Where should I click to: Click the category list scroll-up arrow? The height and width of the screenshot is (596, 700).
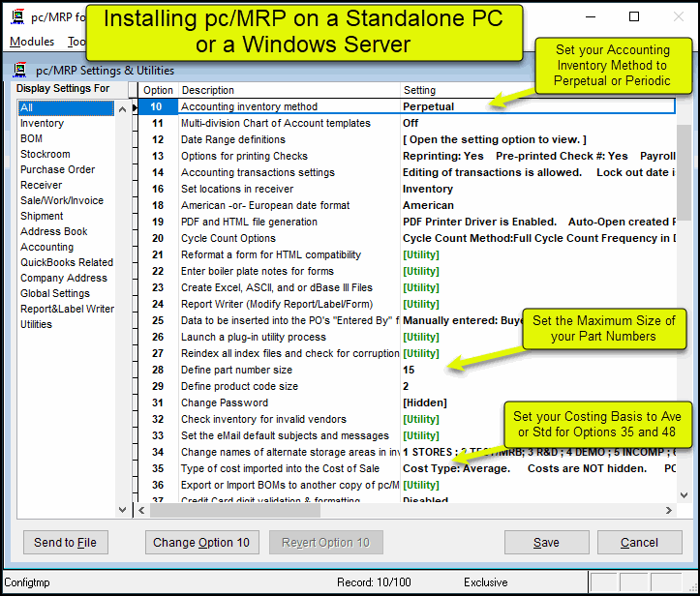click(122, 109)
